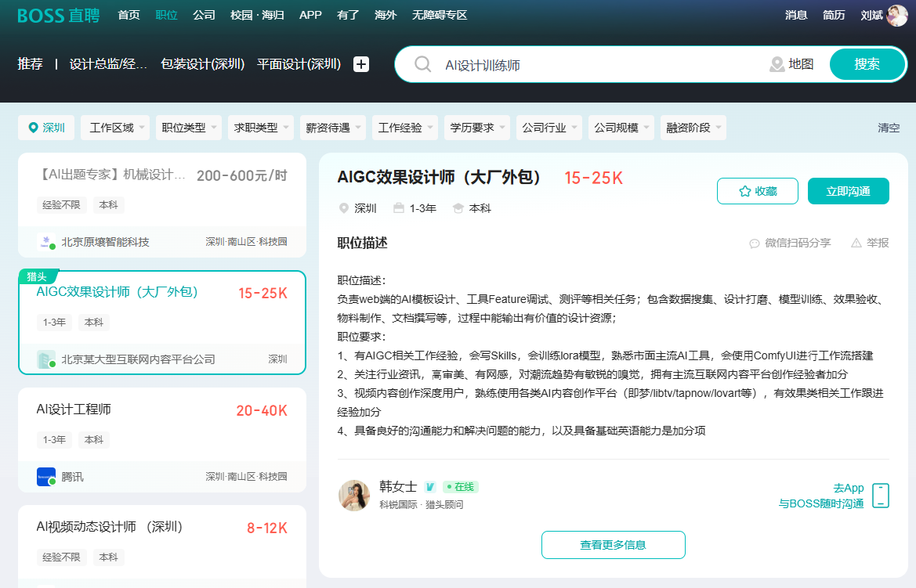Open 无障碍专区 navigation item
916x588 pixels.
tap(440, 15)
